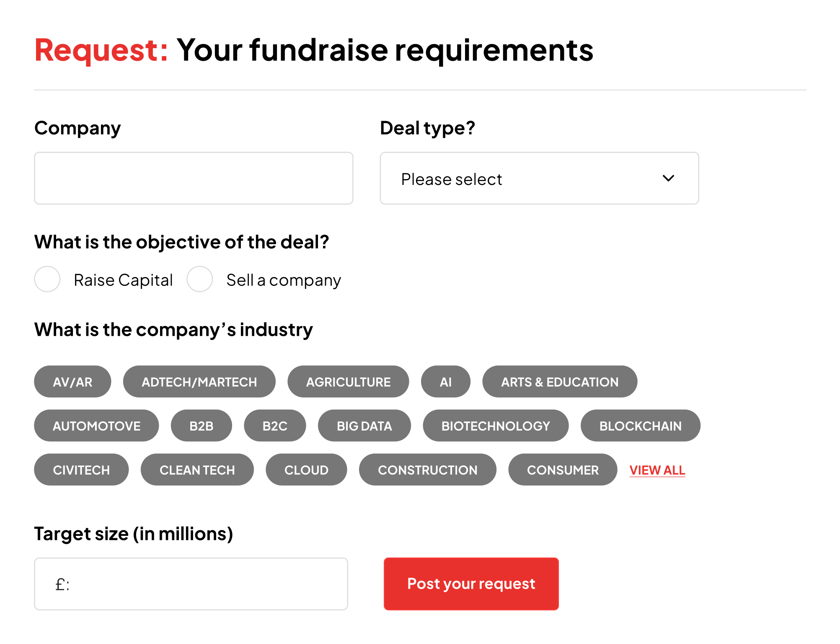Pick the AV/AR industry tag
Screen dimensions: 840x644
[72, 382]
